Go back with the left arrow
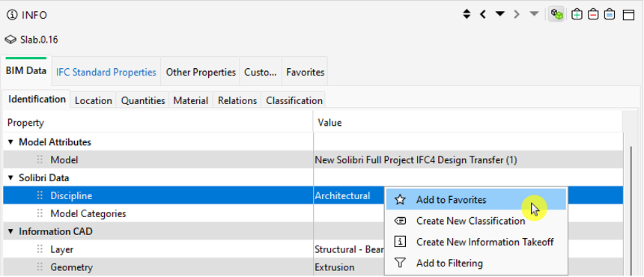 click(483, 14)
